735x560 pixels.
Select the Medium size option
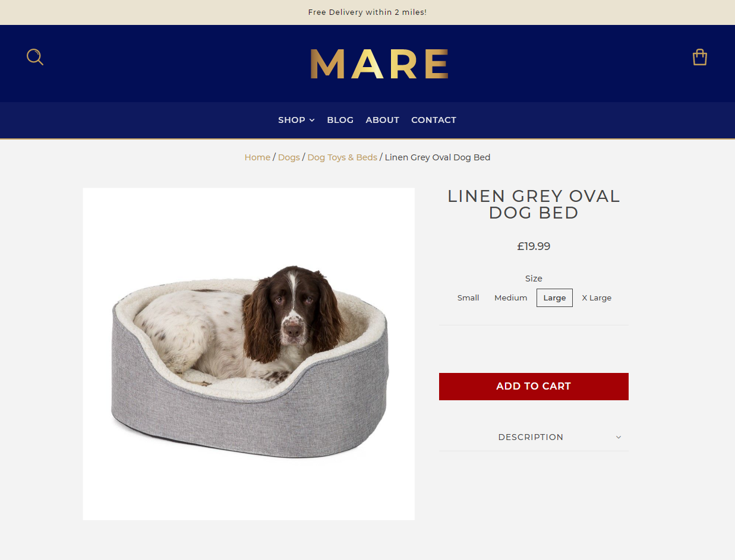coord(511,298)
